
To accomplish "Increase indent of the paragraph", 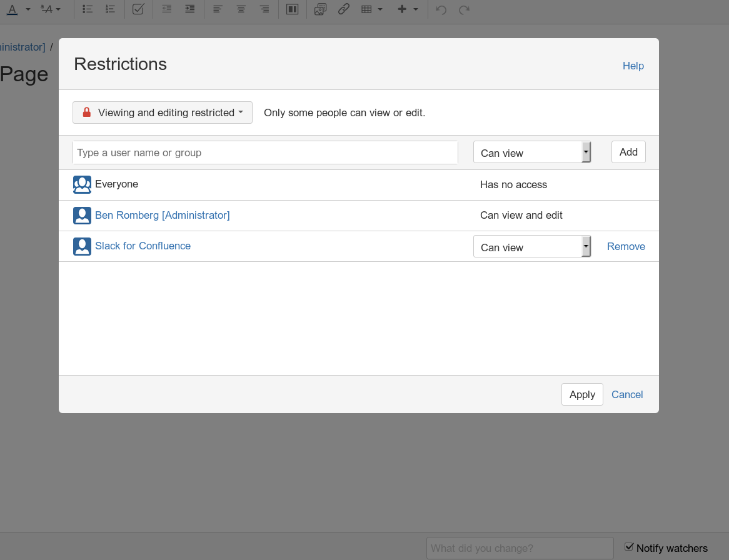I will click(x=189, y=9).
